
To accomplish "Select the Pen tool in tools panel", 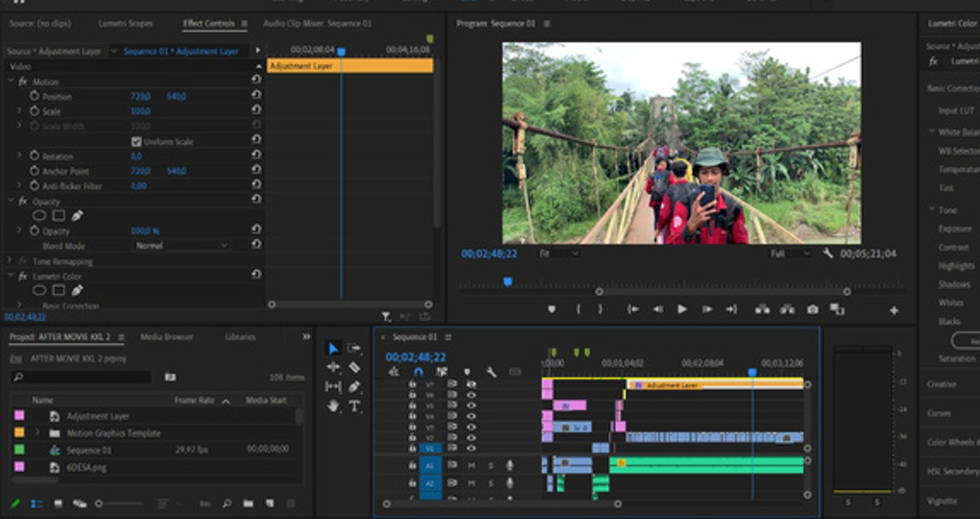I will [x=354, y=386].
